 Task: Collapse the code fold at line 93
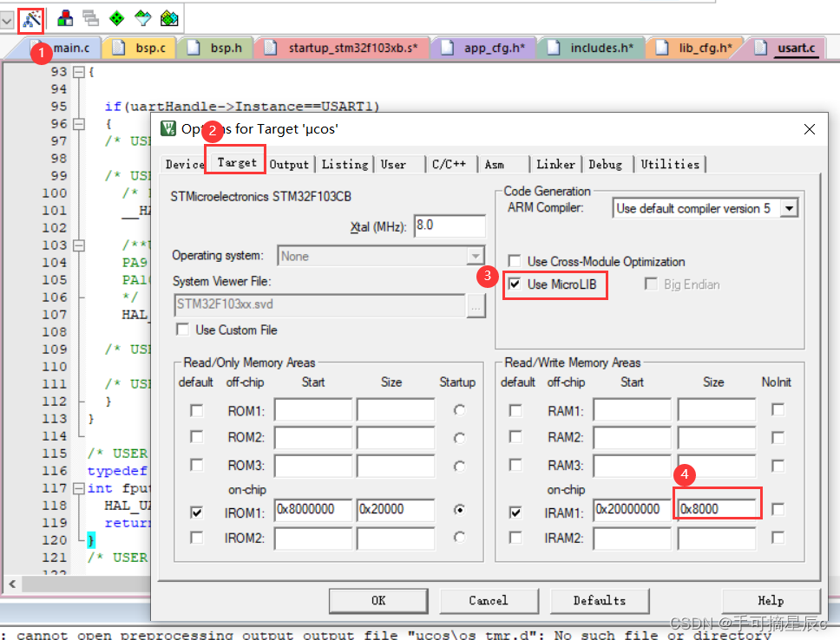point(79,72)
